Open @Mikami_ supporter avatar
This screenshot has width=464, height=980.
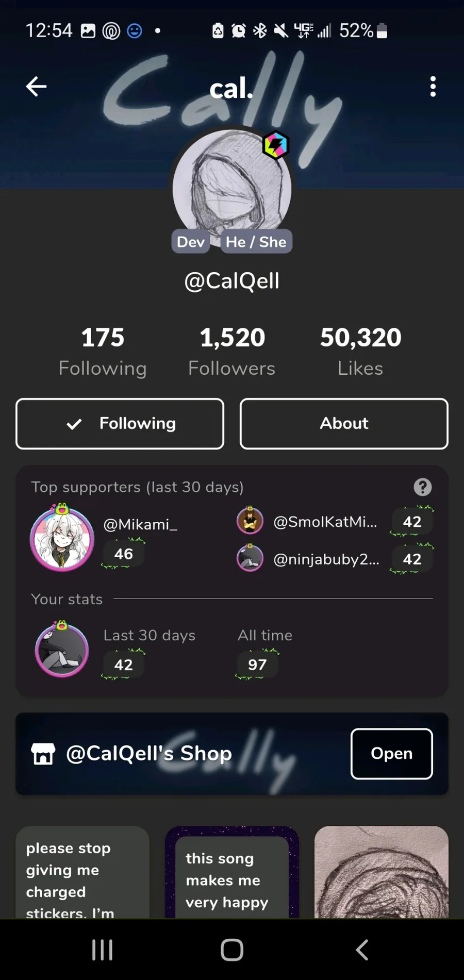click(x=62, y=539)
